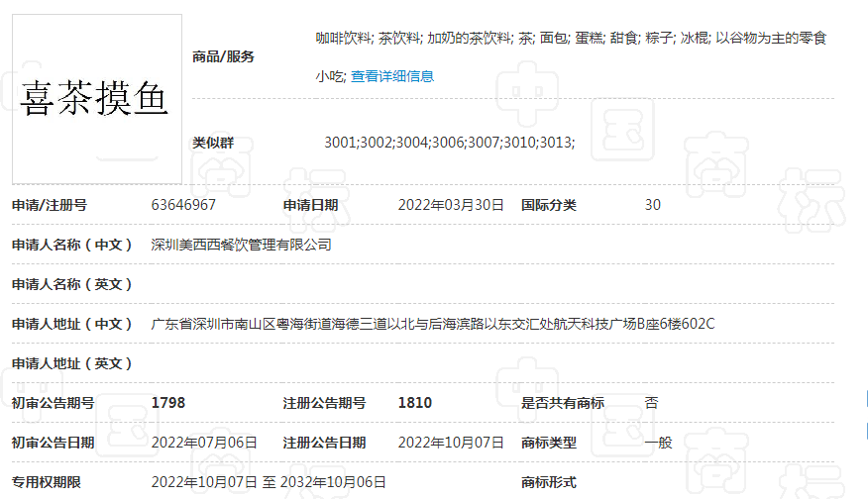Open the 喜茶摸鱼 trademark image
Viewport: 868px width, 499px height.
(96, 98)
